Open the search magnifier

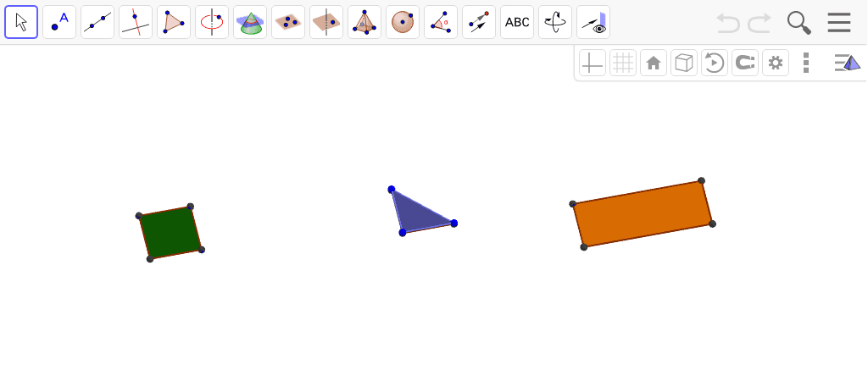799,23
